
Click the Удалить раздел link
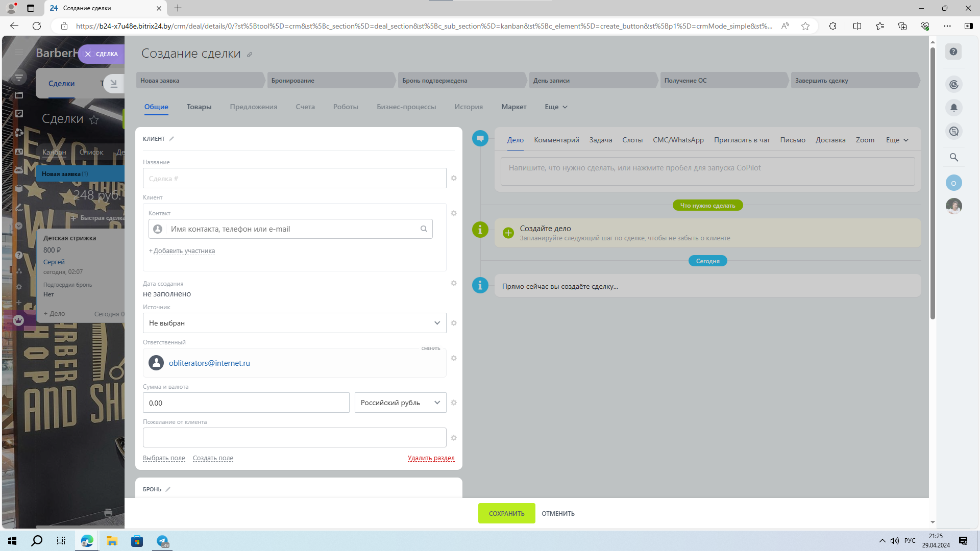(x=431, y=458)
